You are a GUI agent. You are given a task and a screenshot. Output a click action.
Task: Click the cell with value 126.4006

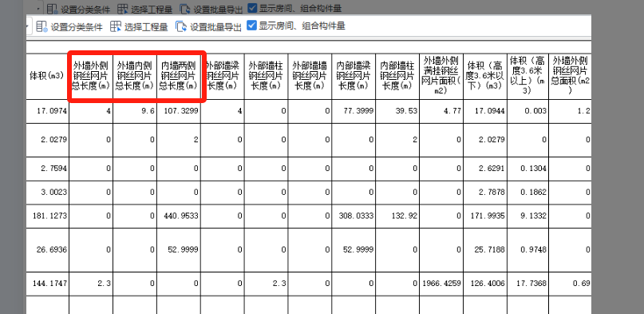485,283
